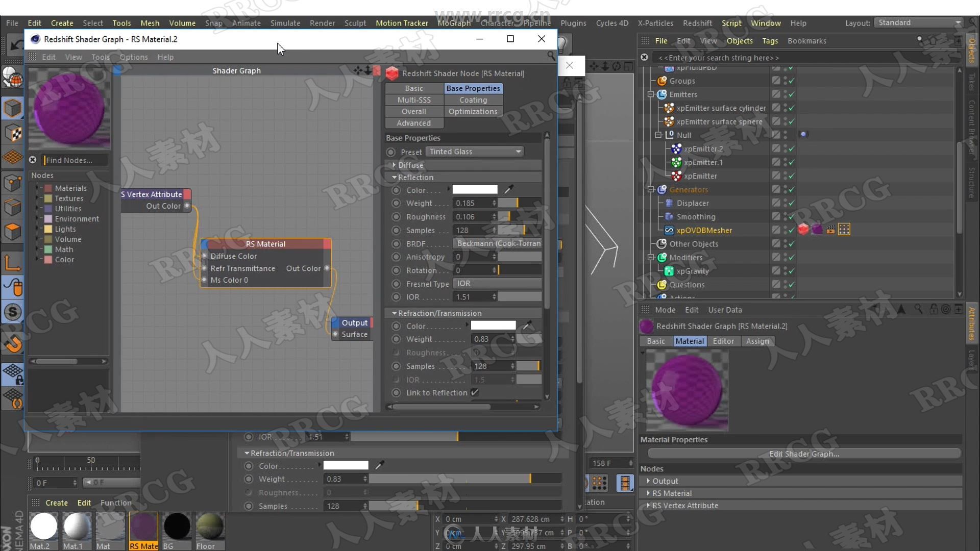Click the Displacer object icon
Screen dimensions: 980x551
pyautogui.click(x=669, y=203)
